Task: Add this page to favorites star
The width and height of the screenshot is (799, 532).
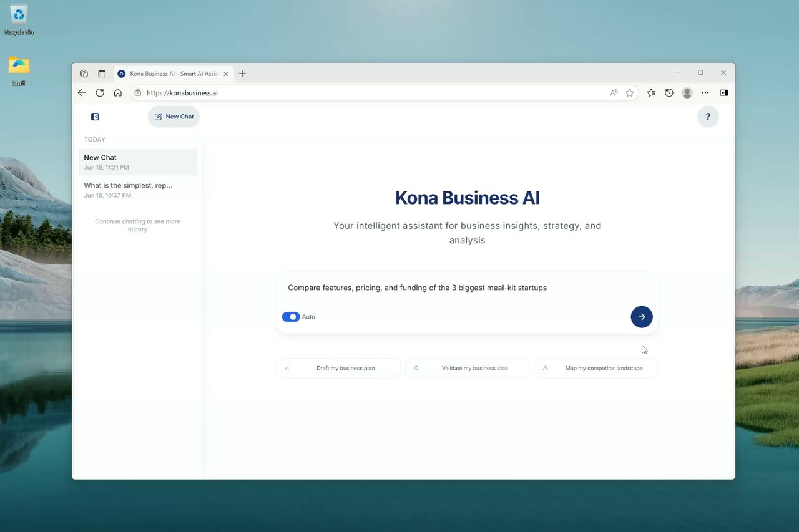Action: (630, 93)
